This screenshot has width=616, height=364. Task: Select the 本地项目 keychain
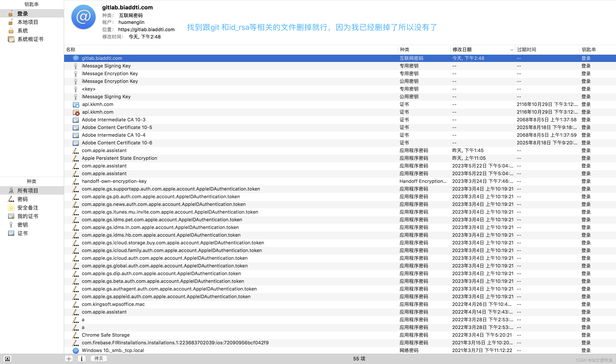32,22
